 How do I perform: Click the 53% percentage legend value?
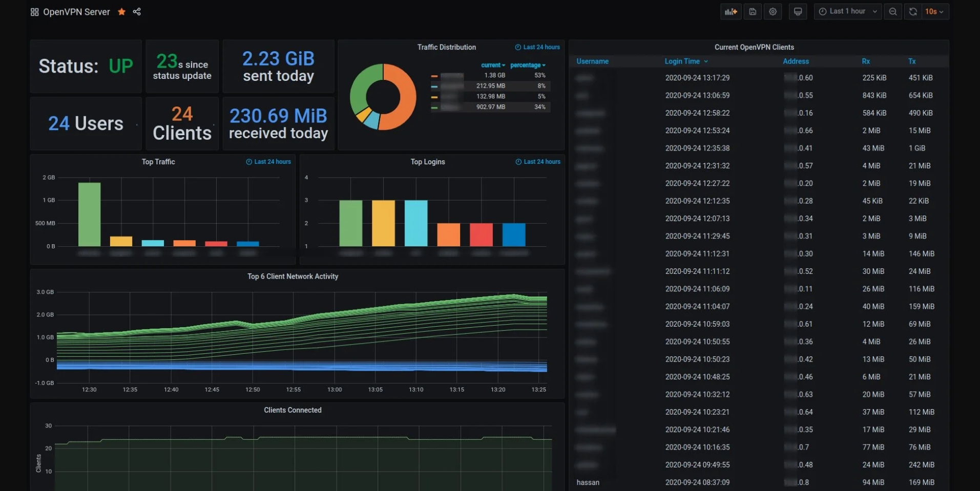click(x=540, y=75)
